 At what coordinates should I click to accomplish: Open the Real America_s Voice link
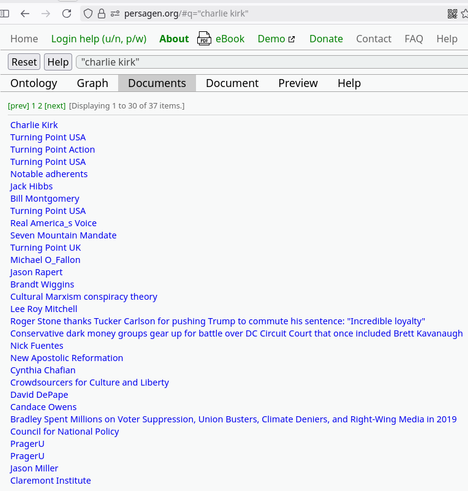point(53,223)
